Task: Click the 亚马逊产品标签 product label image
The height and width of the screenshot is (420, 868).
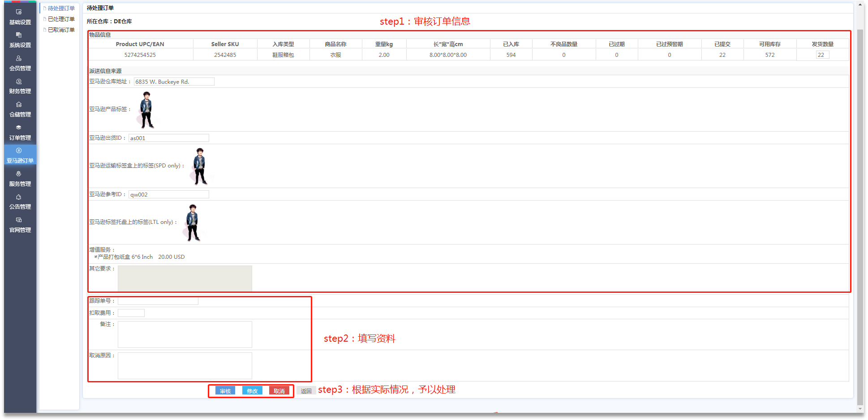Action: (x=146, y=110)
